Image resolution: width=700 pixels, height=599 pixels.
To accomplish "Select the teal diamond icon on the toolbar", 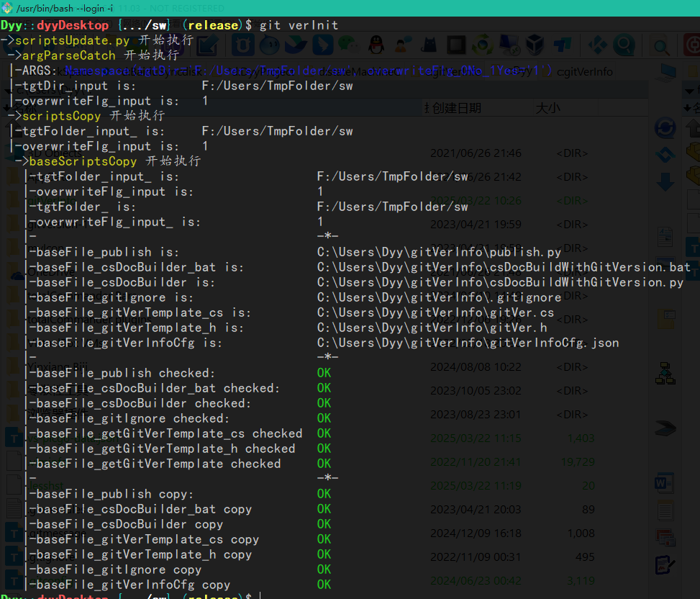I will [x=597, y=45].
